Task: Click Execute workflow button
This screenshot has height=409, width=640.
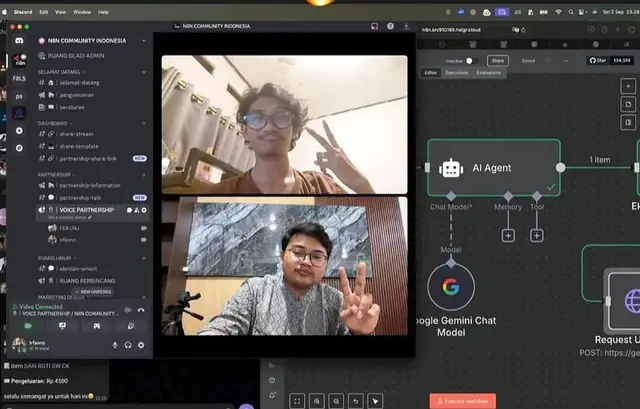Action: (463, 401)
